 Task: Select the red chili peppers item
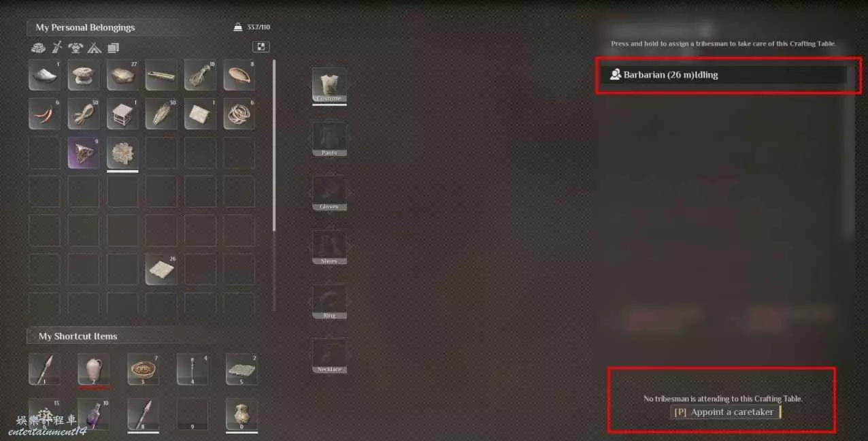pos(44,114)
